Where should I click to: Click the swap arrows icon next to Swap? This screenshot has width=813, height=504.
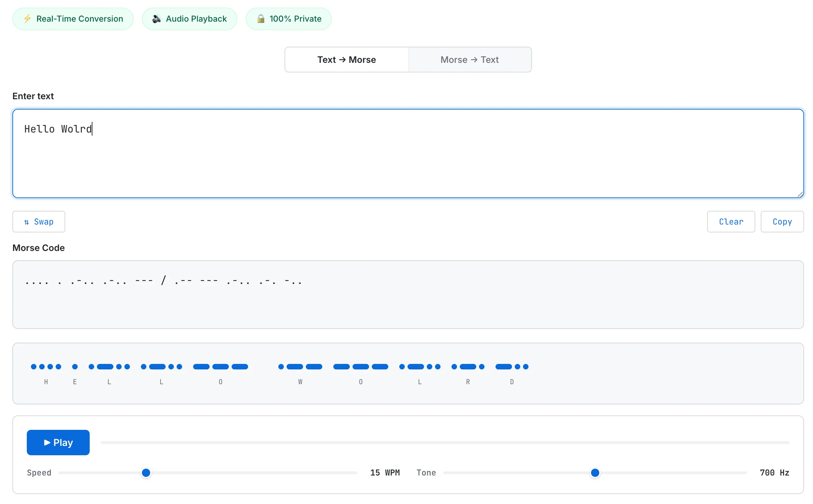click(x=27, y=222)
